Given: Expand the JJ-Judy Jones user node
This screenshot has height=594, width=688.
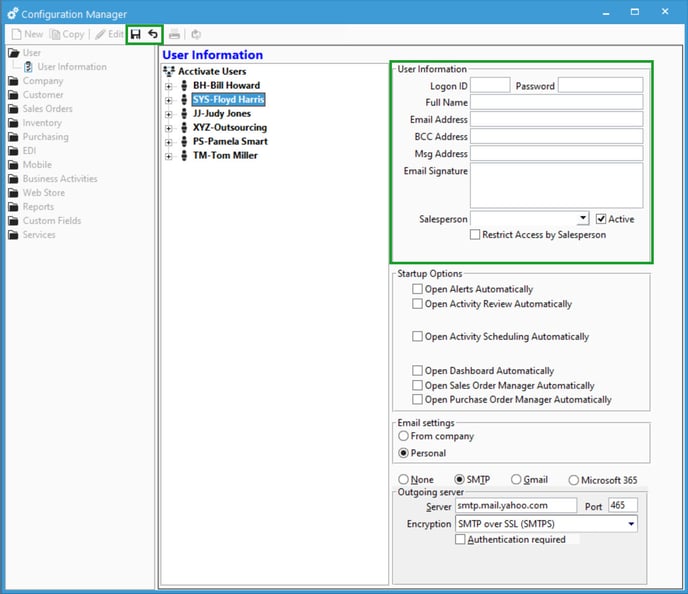Looking at the screenshot, I should click(x=168, y=114).
